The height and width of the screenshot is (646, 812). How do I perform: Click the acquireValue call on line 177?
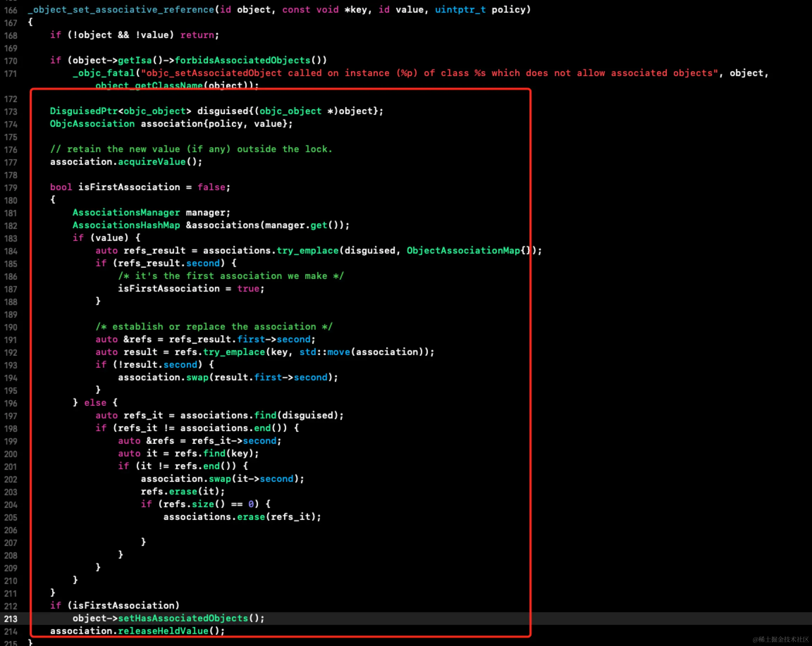(x=152, y=162)
